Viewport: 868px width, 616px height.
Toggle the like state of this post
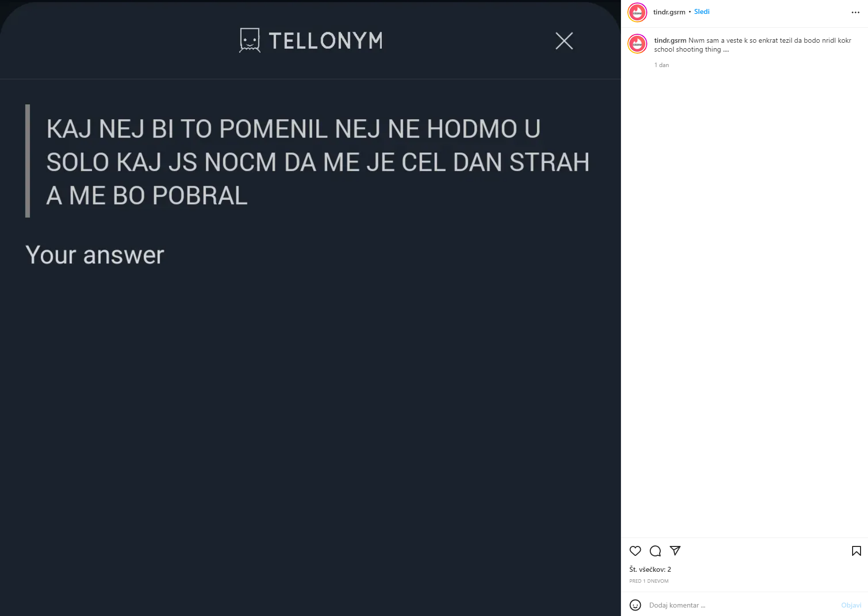coord(635,551)
